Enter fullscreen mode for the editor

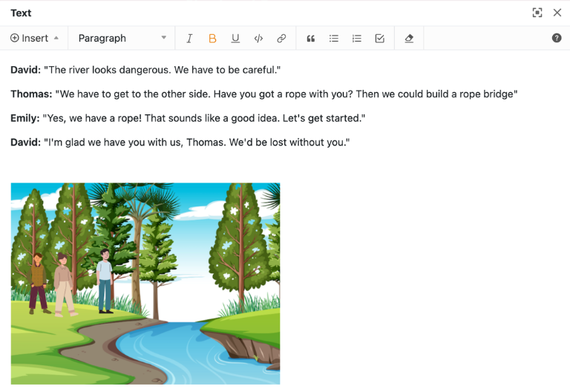537,13
